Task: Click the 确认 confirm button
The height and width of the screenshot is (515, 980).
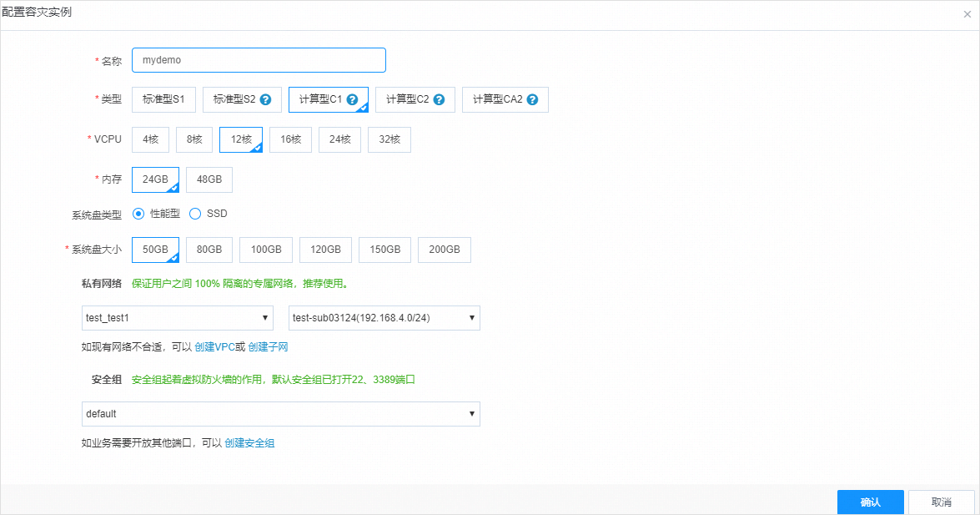Action: 871,502
